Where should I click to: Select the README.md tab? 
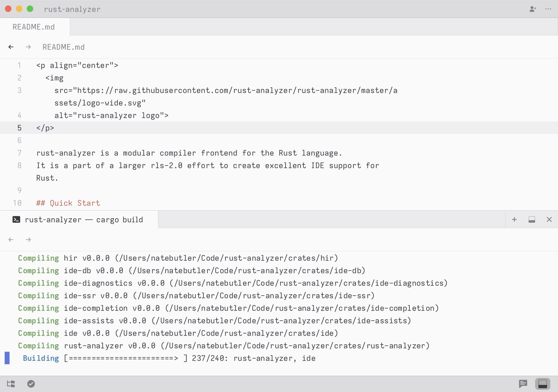(x=34, y=27)
